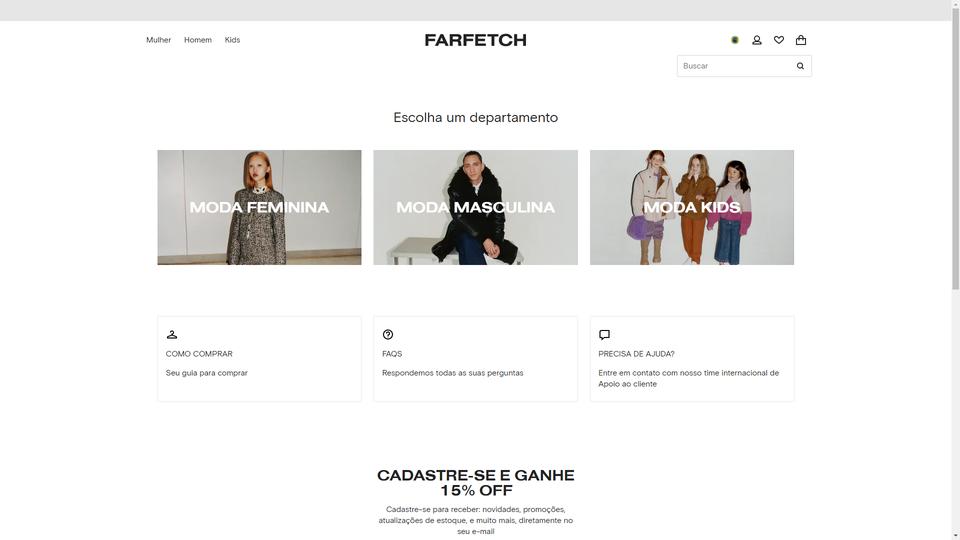This screenshot has height=540, width=960.
Task: Open the Moda Feminina department banner
Action: 259,208
